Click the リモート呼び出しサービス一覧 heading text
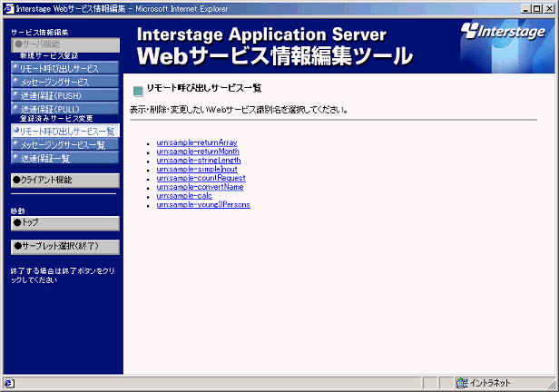 coord(204,88)
